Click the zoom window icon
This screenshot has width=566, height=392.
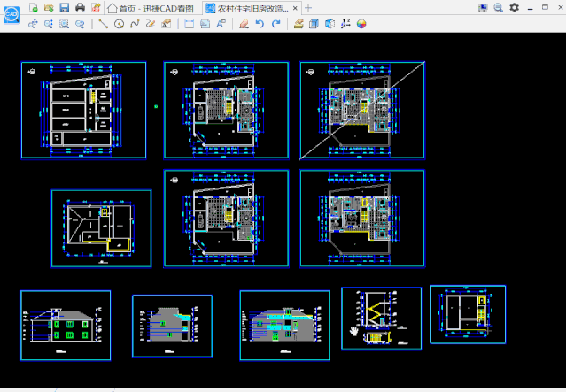[65, 24]
